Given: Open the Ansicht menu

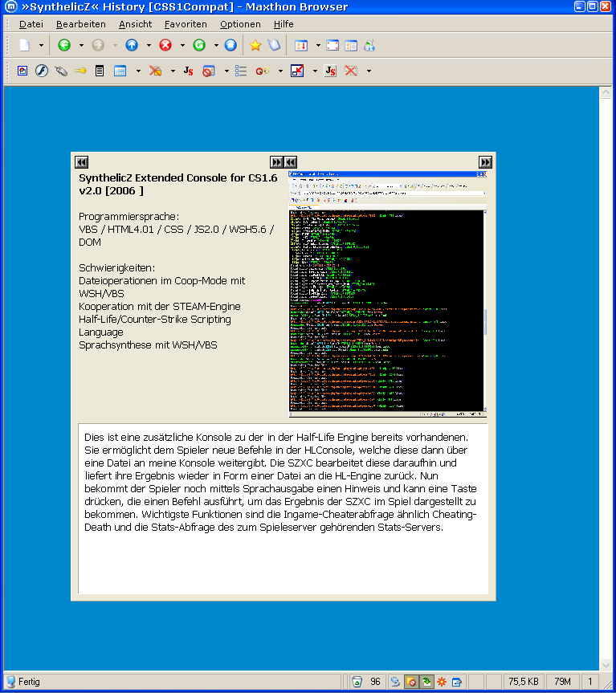Looking at the screenshot, I should click(135, 24).
